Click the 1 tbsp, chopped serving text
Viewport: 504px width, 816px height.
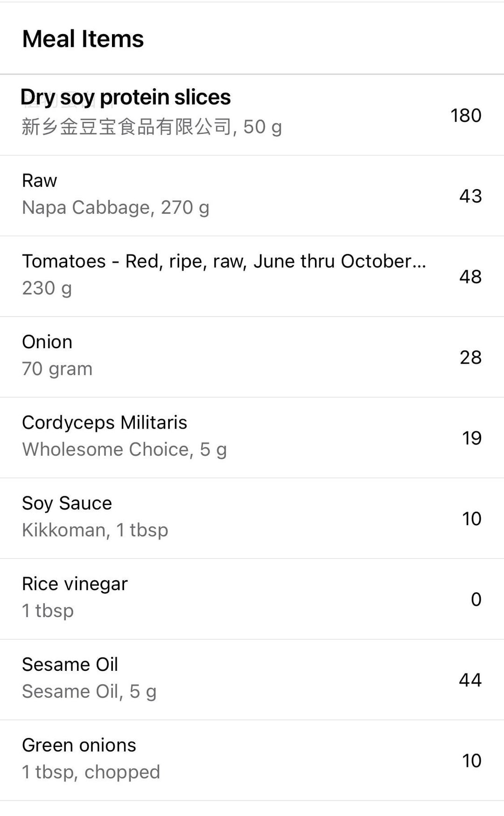point(91,772)
